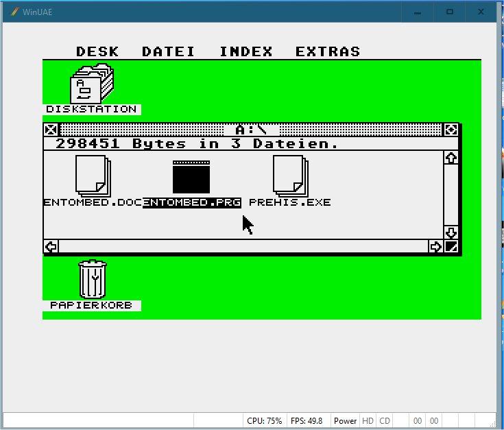Click the highlighted ENTOMBED.PRG label
The width and height of the screenshot is (504, 430).
click(x=192, y=202)
